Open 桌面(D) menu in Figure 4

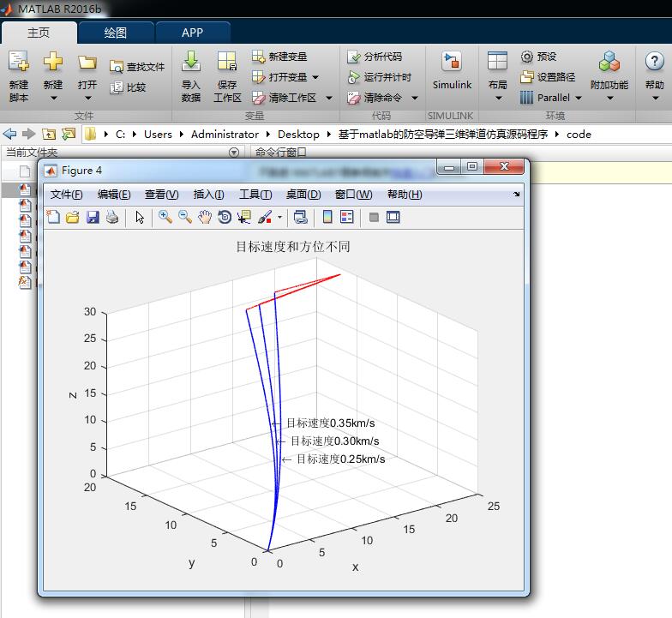pos(303,195)
